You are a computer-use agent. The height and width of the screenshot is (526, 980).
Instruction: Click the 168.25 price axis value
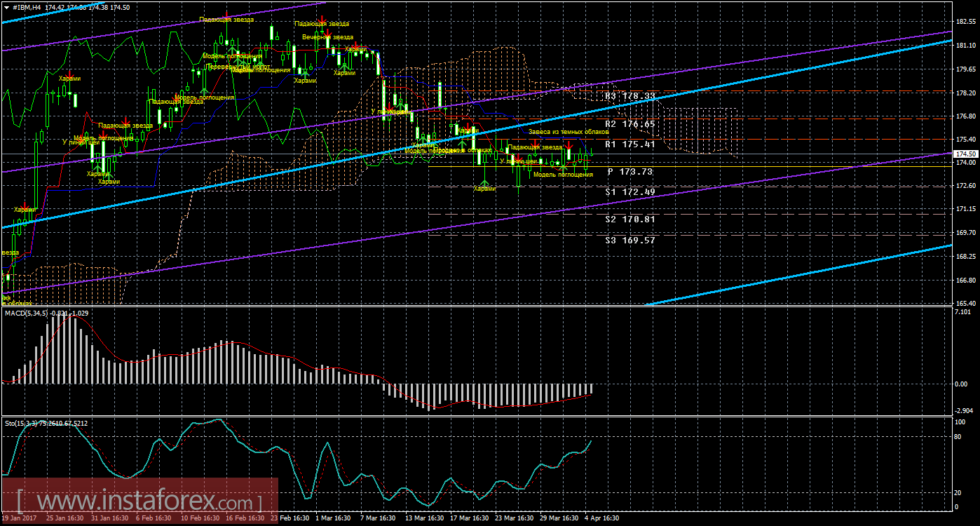coord(965,256)
